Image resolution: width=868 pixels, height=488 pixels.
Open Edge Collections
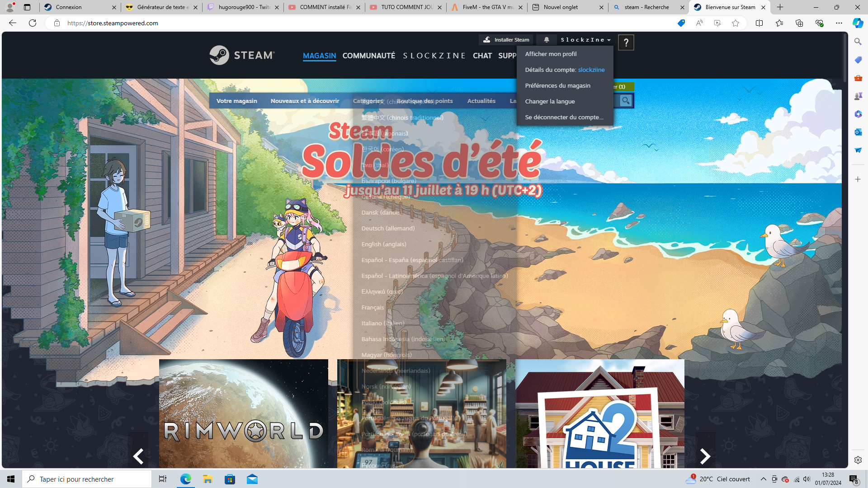799,23
